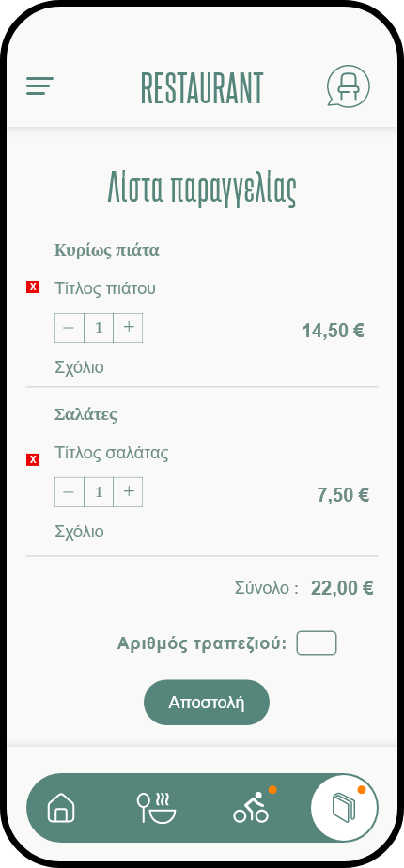
Task: Click the RESTAURANT logo title
Action: (202, 88)
